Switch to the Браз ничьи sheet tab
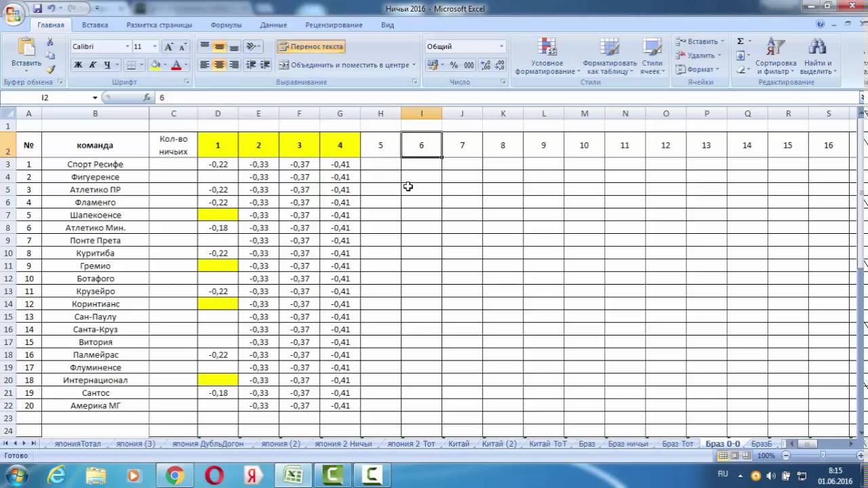Screen dimensions: 868x488 pos(628,444)
